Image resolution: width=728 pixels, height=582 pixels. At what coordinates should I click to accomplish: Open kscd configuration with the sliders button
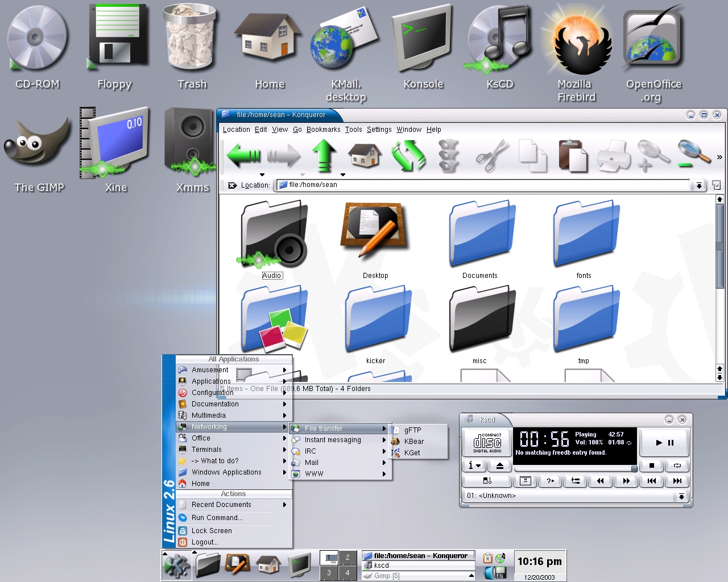(575, 481)
